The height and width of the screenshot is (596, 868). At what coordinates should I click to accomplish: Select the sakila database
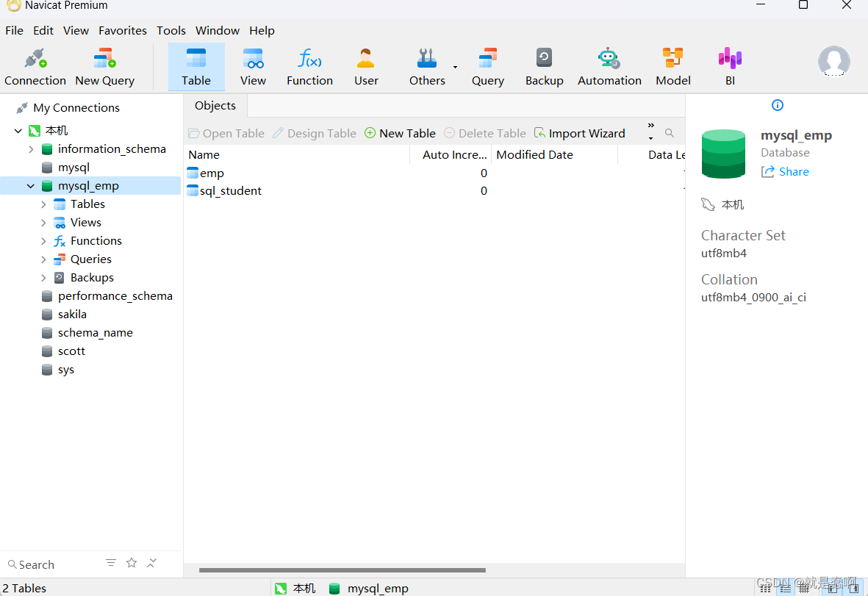(x=72, y=315)
